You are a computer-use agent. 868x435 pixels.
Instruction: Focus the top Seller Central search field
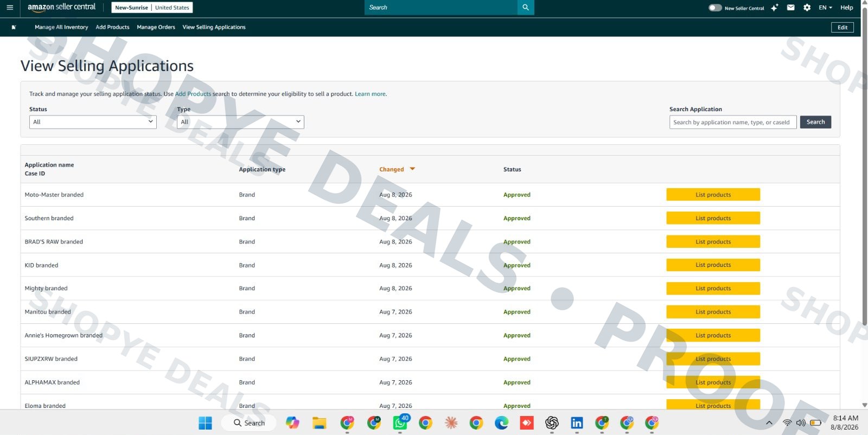click(441, 8)
